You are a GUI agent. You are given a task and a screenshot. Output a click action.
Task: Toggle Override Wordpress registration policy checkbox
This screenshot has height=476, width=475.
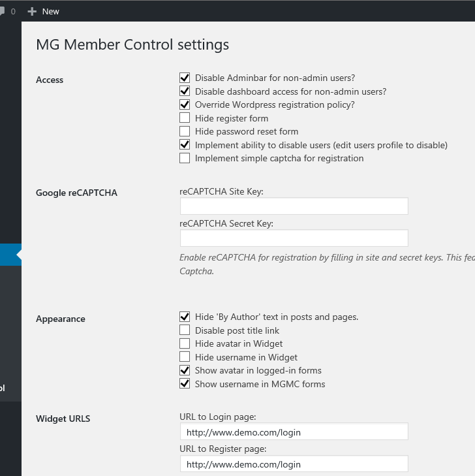185,104
